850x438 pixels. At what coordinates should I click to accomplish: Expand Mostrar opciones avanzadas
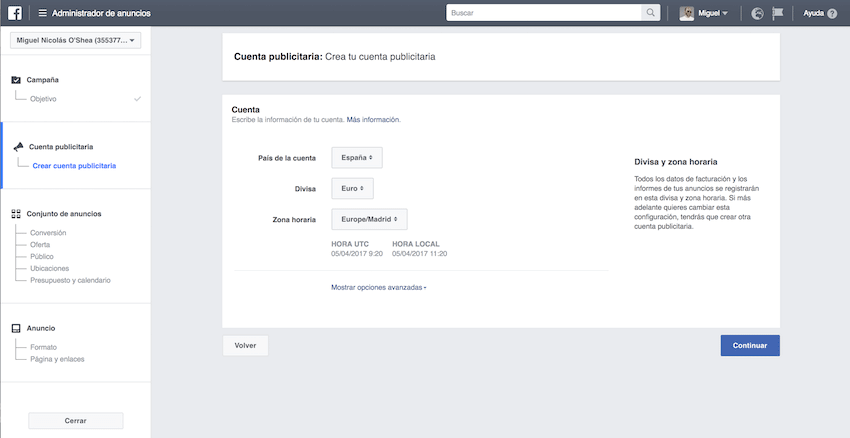(x=378, y=287)
